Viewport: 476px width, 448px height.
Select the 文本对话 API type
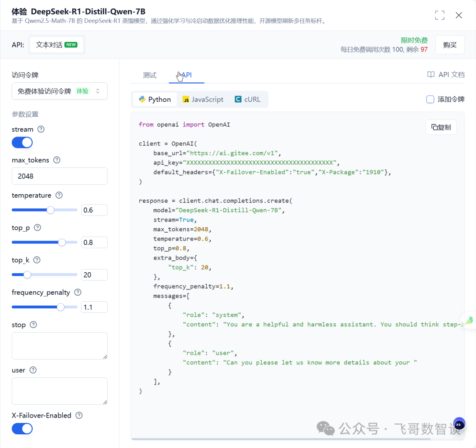[56, 44]
